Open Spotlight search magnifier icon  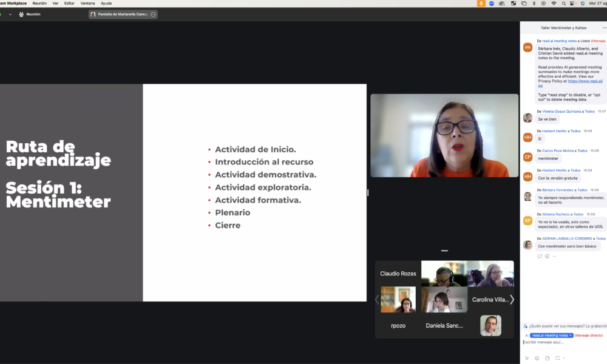coord(564,3)
